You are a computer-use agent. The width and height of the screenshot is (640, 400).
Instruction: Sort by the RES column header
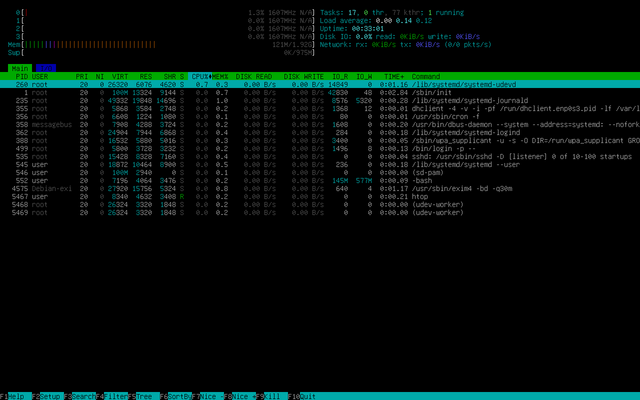coord(146,76)
